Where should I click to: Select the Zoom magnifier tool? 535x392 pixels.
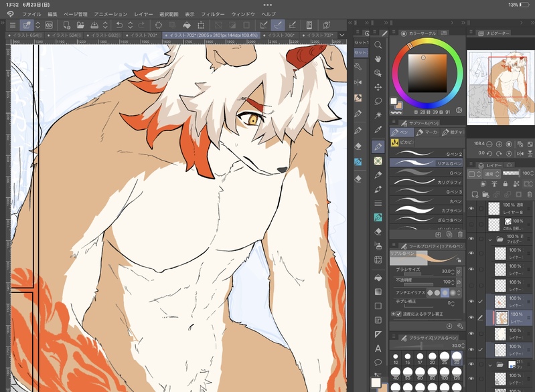[x=378, y=45]
